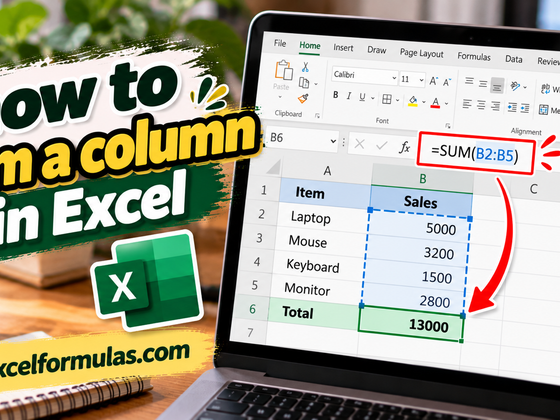The height and width of the screenshot is (420, 560).
Task: Expand the Name Box B6 dropdown arrow
Action: pos(333,141)
